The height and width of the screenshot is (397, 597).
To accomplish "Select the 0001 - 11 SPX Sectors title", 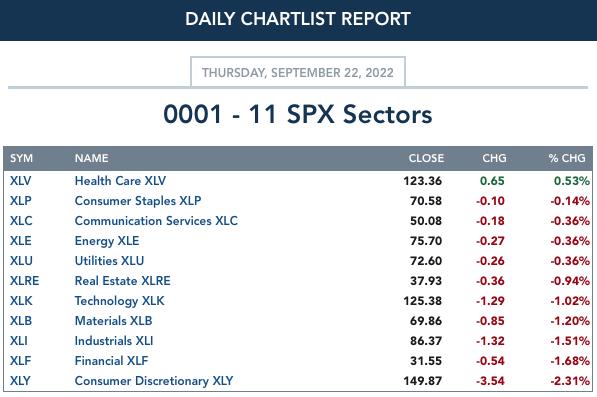I will click(x=298, y=114).
